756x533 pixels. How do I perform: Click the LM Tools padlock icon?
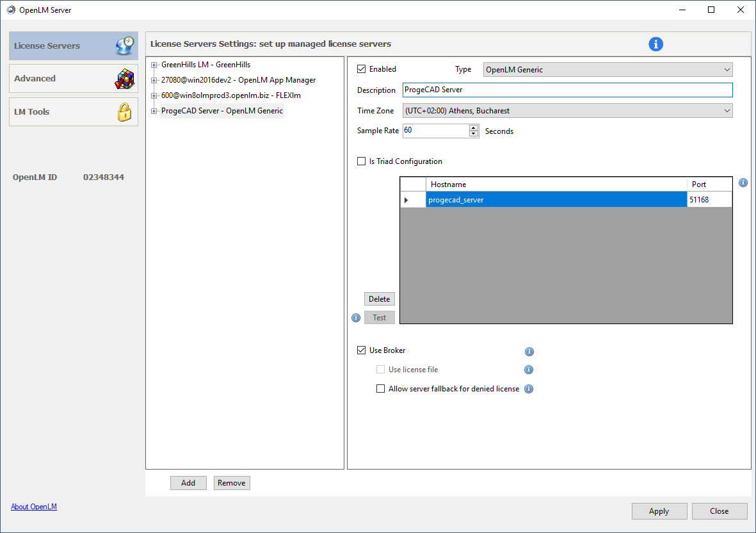pos(124,112)
